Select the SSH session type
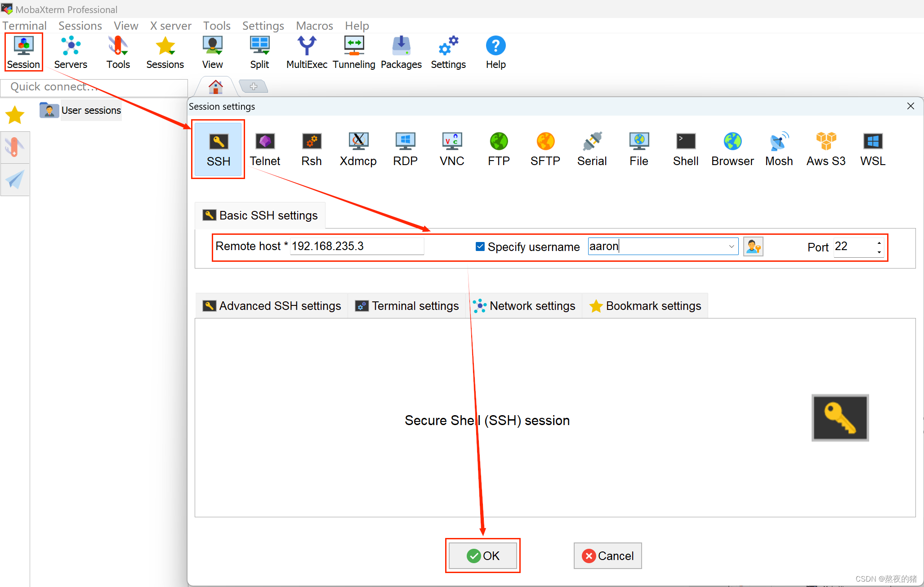 pyautogui.click(x=219, y=149)
